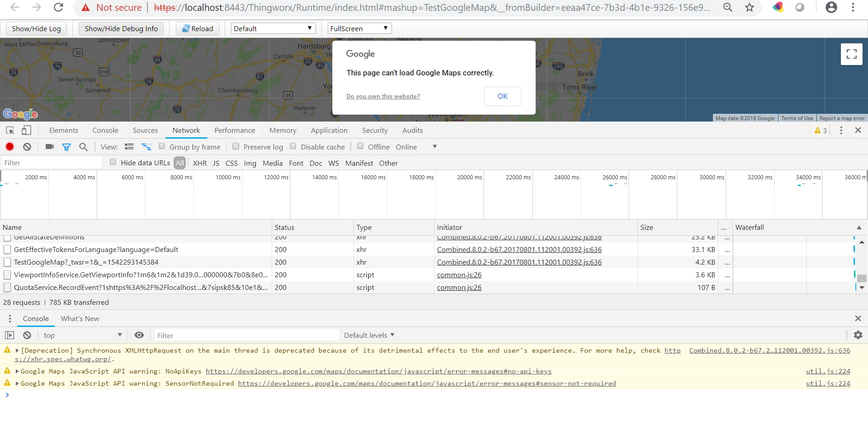The image size is (868, 429).
Task: Open the Online throttling dropdown
Action: (416, 147)
